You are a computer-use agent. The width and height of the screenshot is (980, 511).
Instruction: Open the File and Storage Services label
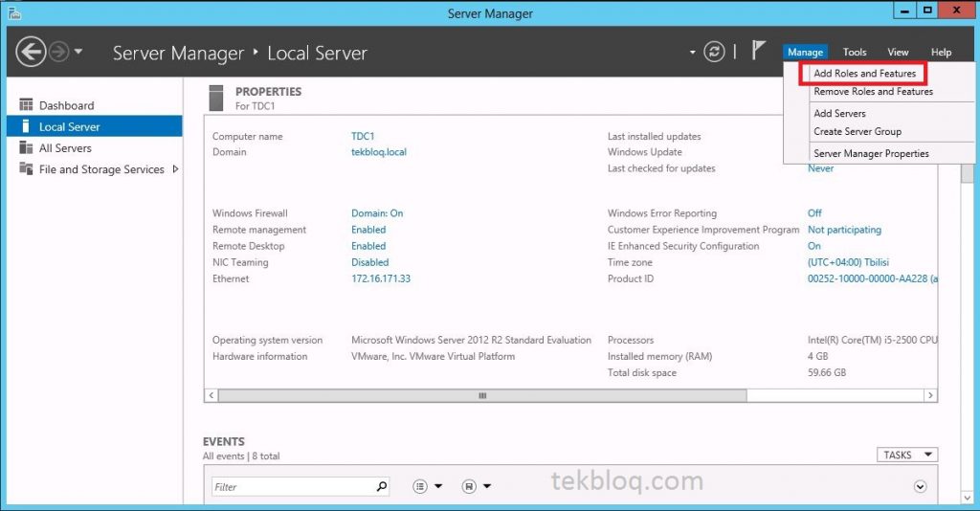coord(101,169)
